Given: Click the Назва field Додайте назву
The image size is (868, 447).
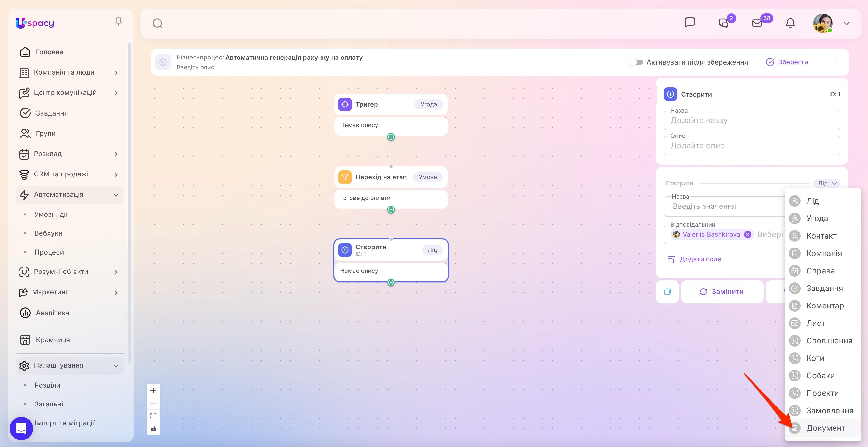Looking at the screenshot, I should point(752,120).
